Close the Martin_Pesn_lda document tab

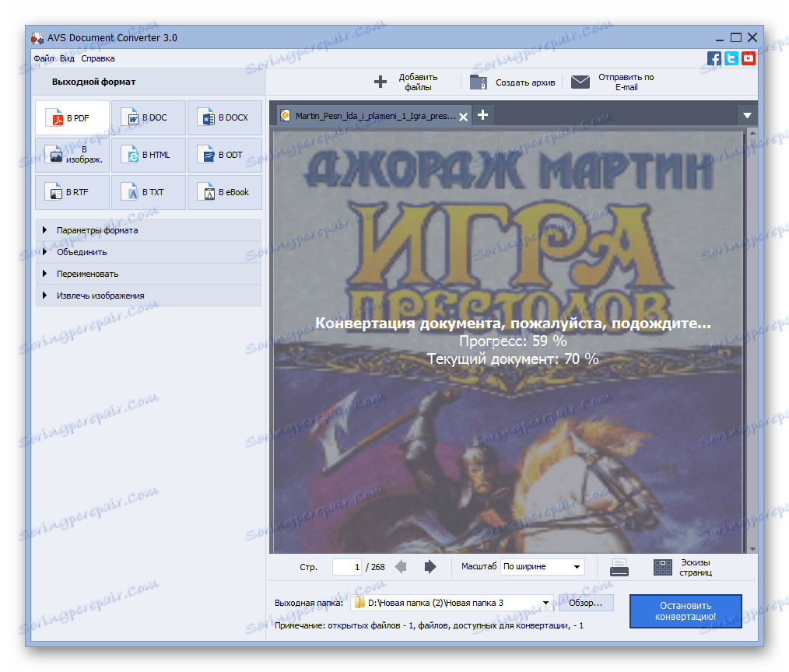[464, 117]
